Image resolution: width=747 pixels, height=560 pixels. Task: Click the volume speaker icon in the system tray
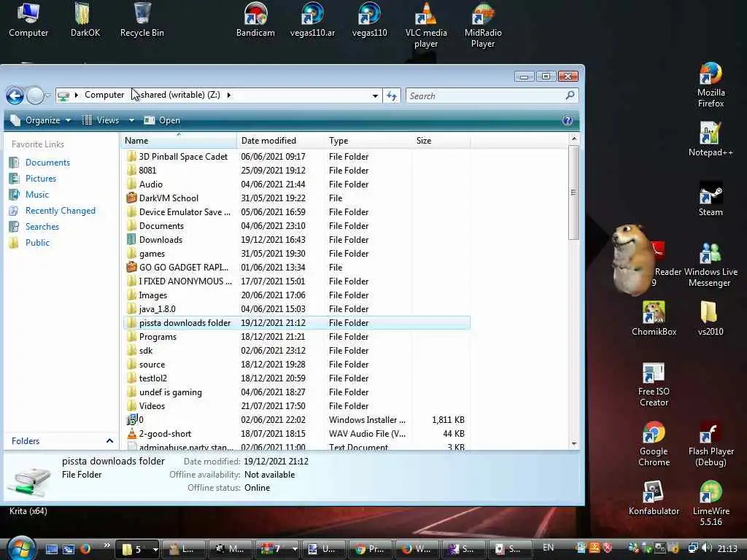pos(707,548)
